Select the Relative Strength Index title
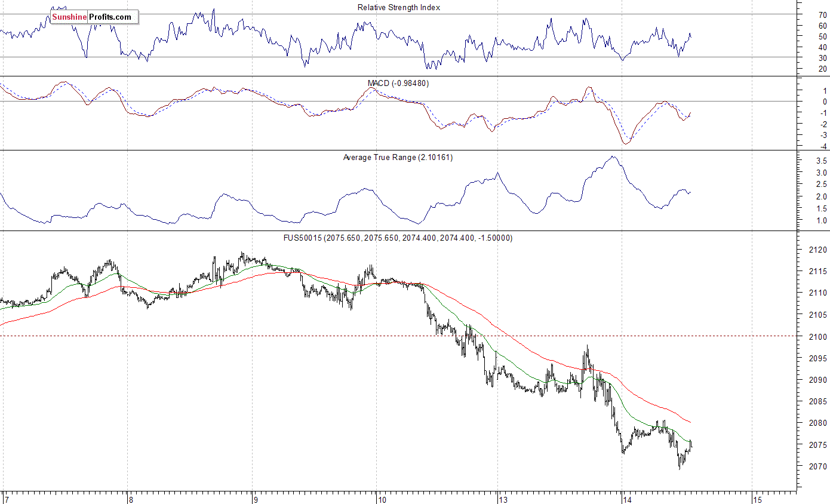830x504 pixels. [398, 7]
